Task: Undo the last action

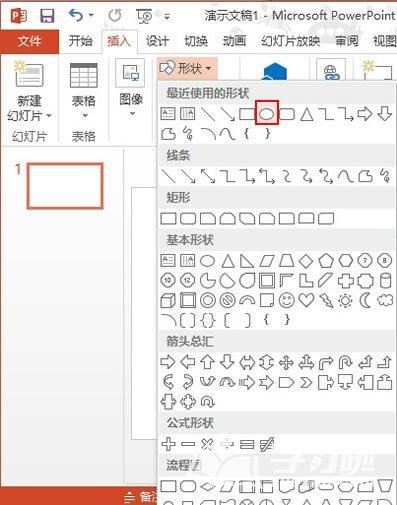Action: coord(76,15)
